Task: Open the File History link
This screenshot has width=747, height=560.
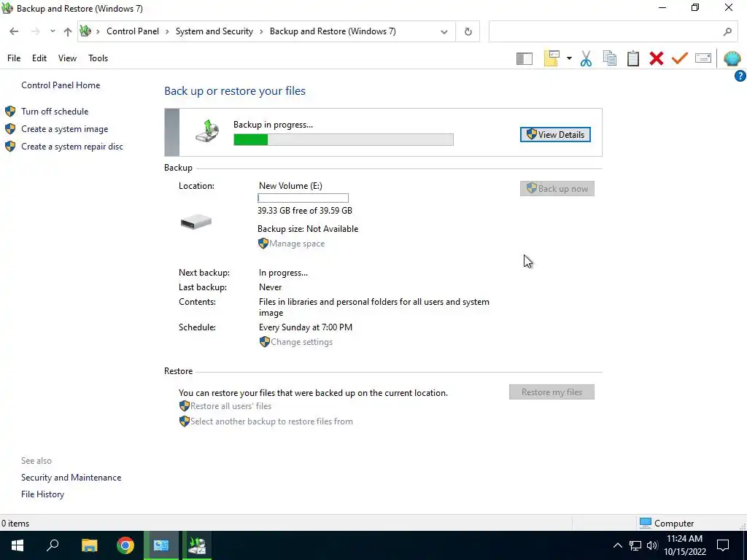Action: (x=42, y=494)
